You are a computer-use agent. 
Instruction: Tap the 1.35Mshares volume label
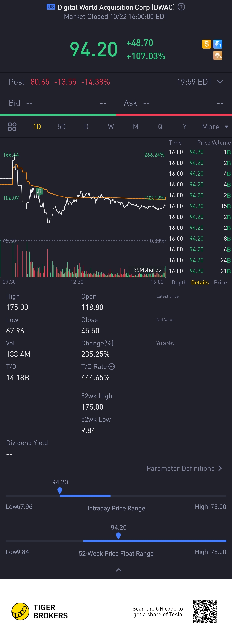click(145, 269)
